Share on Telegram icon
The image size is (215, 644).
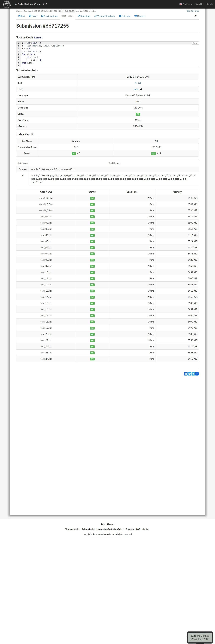coord(193,374)
